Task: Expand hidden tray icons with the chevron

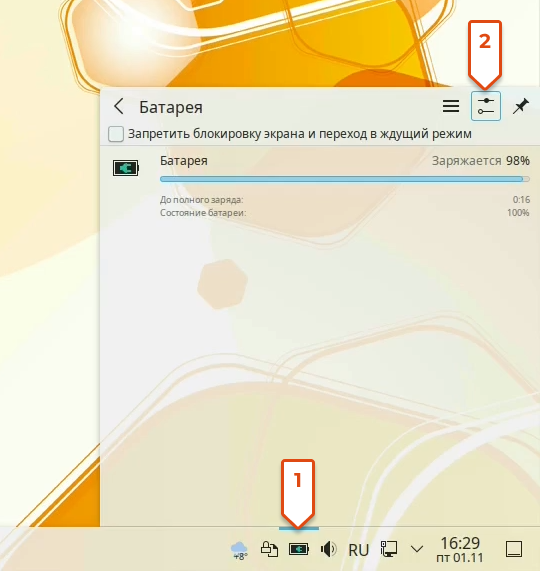Action: 417,549
